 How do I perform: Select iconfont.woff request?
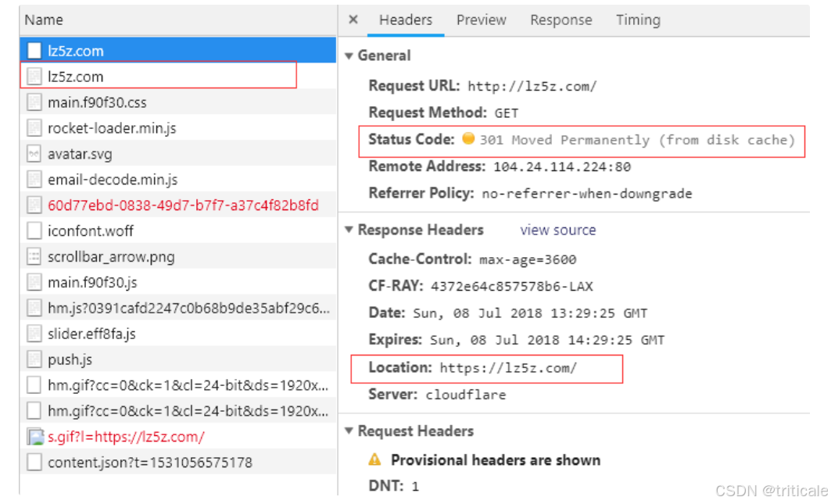pyautogui.click(x=178, y=231)
